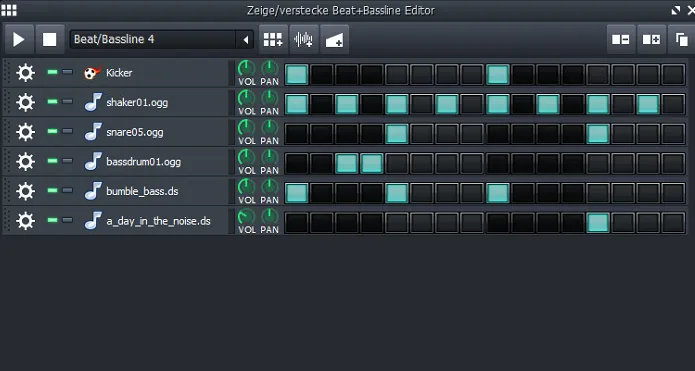Mute the snare05.ogg track
This screenshot has height=371, width=695.
click(x=53, y=131)
